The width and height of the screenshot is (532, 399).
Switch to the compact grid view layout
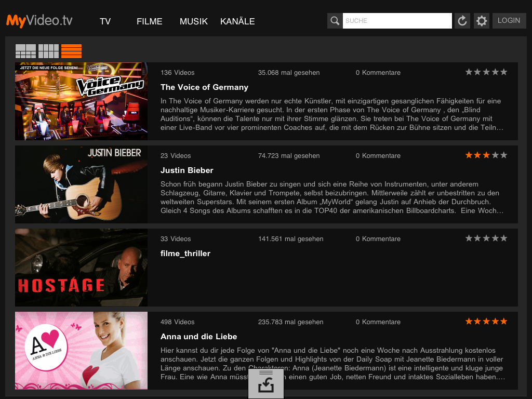point(48,51)
